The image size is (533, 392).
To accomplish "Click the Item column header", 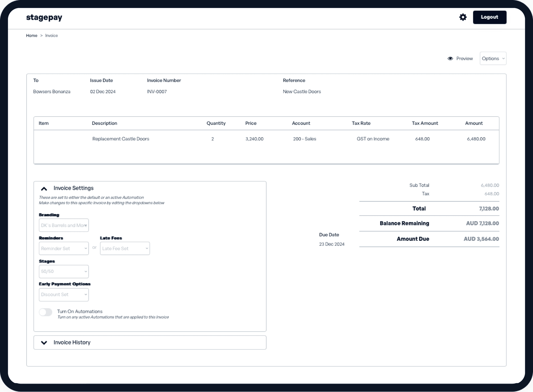I will 44,123.
